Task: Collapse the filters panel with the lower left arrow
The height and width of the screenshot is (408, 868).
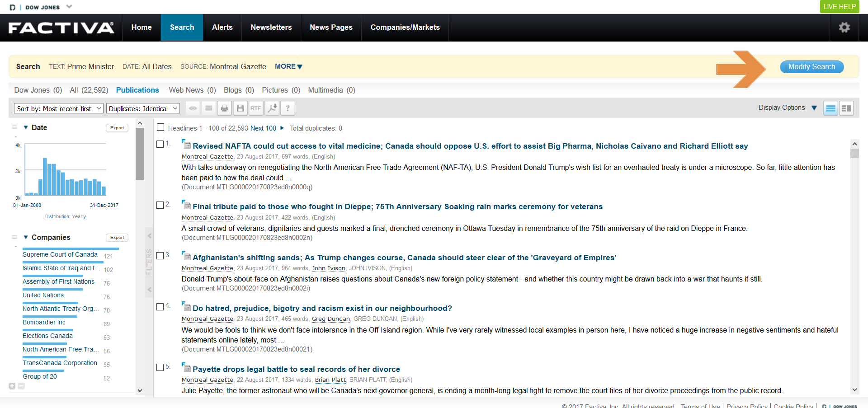Action: point(149,290)
